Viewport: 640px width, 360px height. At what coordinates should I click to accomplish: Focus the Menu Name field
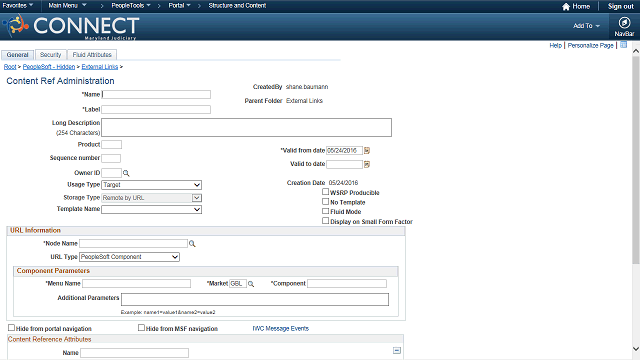click(136, 284)
